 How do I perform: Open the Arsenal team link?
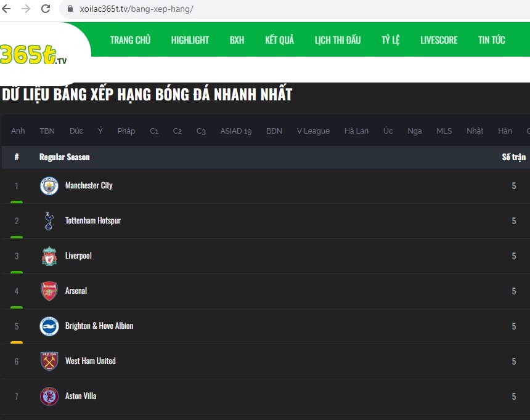pyautogui.click(x=76, y=291)
